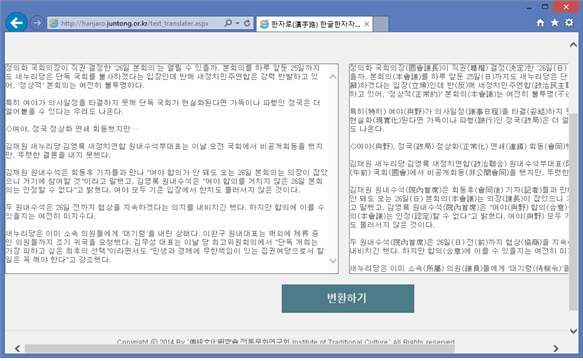The image size is (583, 361).
Task: Click the line '◇여야, 정국 정상화 연쇄 회동했지만…'
Action: pos(72,129)
